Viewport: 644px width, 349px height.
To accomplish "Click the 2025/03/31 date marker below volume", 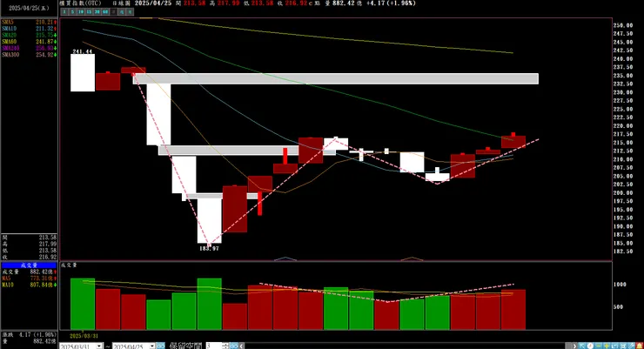I will (84, 335).
